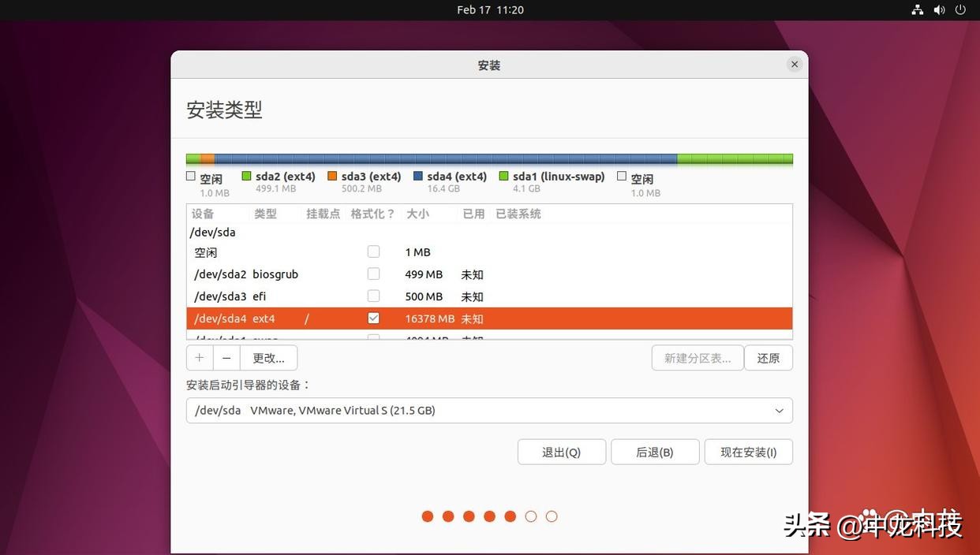Click the volume icon in the top bar
This screenshot has width=980, height=555.
(939, 9)
